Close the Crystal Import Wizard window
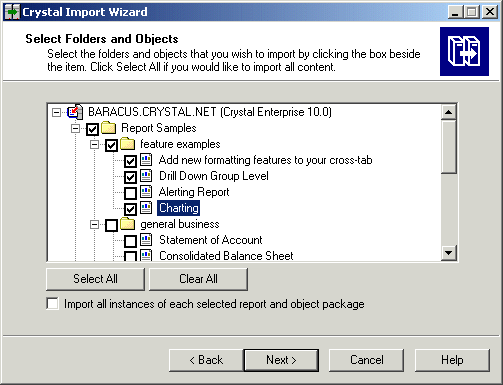The image size is (503, 385). click(x=490, y=12)
